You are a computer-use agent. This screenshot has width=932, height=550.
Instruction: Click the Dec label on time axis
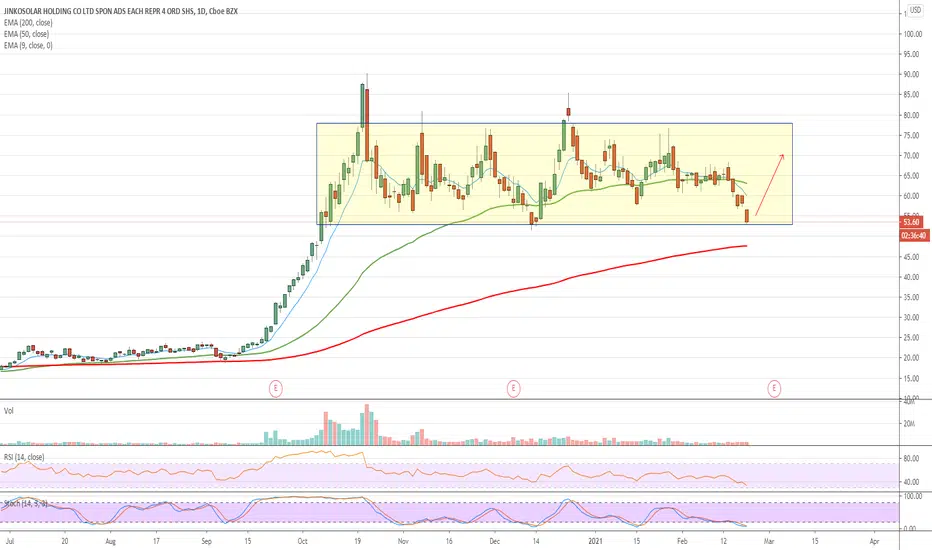click(495, 542)
